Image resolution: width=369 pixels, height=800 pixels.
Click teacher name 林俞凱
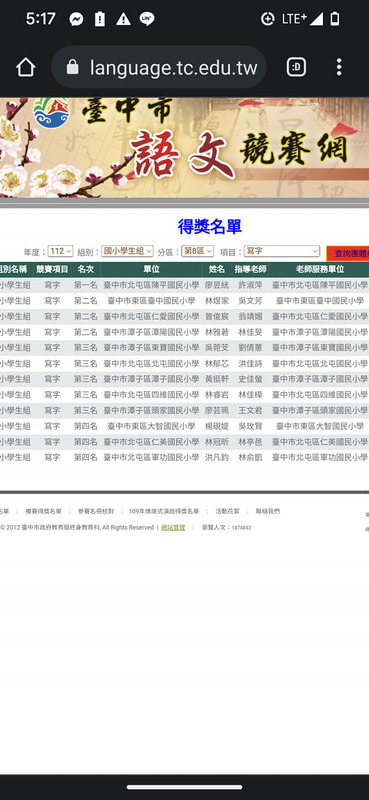pyautogui.click(x=250, y=457)
